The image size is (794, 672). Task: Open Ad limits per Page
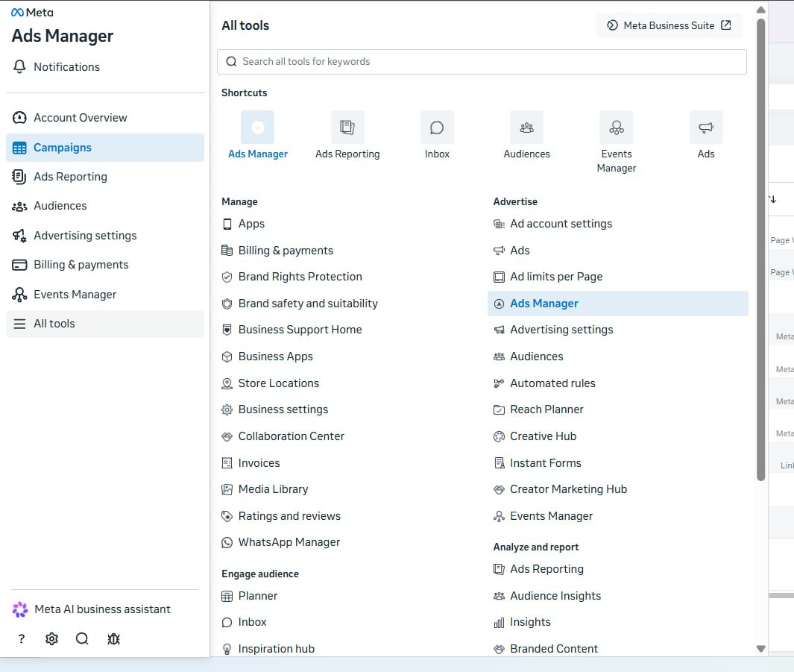[548, 277]
